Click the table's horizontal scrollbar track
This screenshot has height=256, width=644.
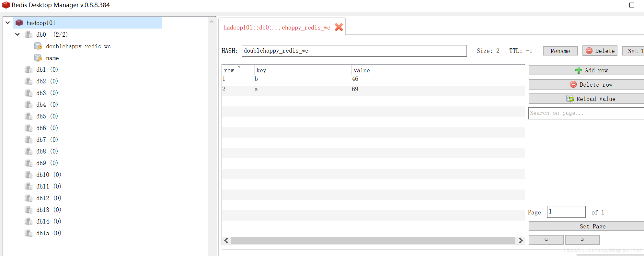pos(373,240)
